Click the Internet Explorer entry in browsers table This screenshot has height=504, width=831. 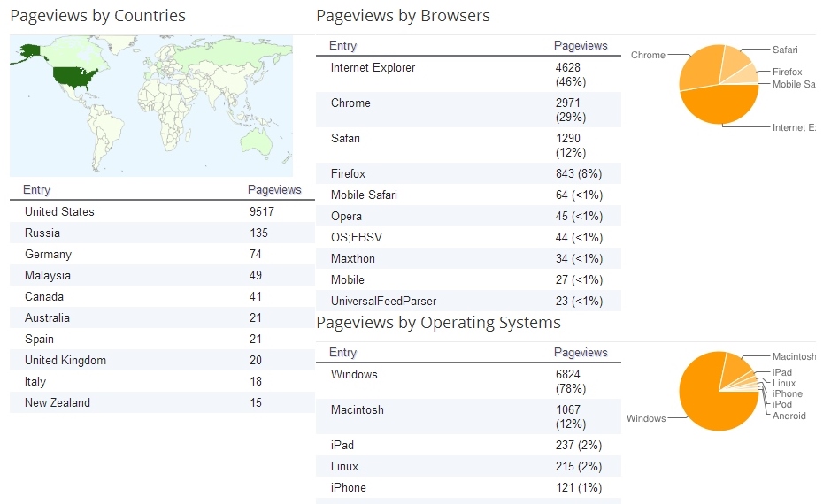(x=373, y=68)
